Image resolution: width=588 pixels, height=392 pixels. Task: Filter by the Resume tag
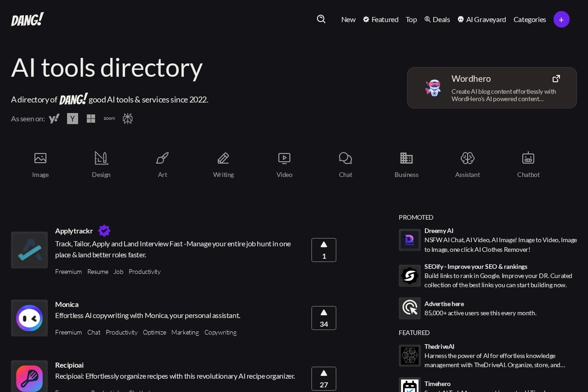point(98,272)
